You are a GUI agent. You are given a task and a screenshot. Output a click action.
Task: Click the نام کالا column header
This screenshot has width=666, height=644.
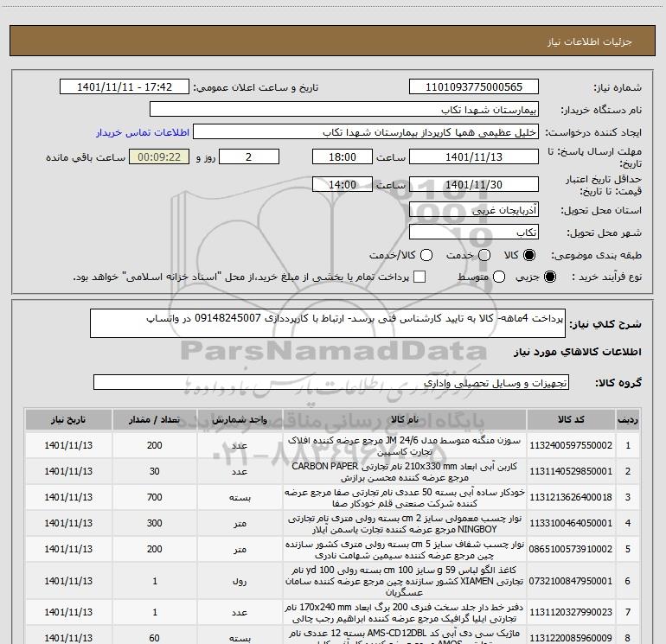coord(405,419)
